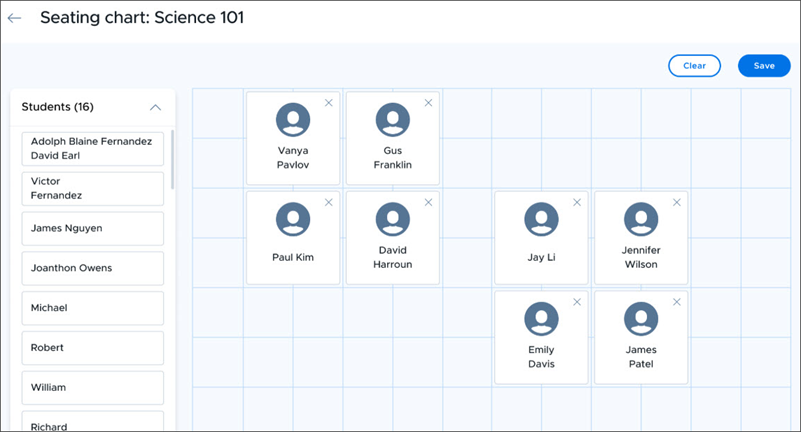Remove James Patel from seat
Image resolution: width=801 pixels, height=433 pixels.
677,302
